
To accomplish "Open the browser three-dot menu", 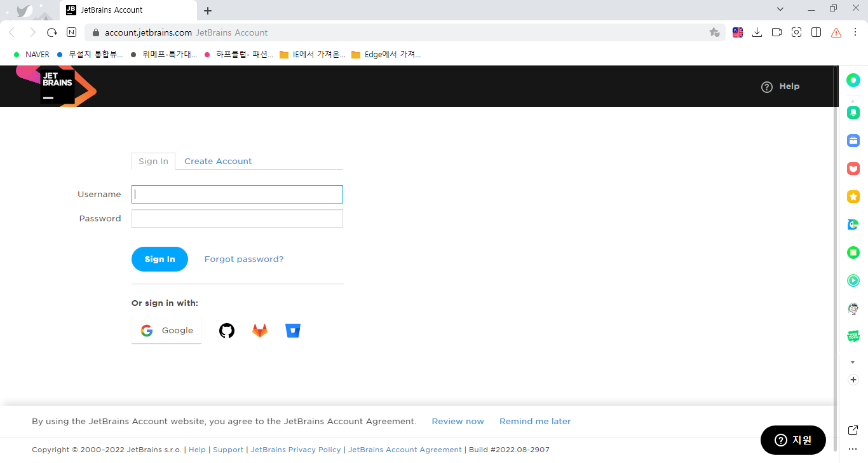I will [856, 32].
